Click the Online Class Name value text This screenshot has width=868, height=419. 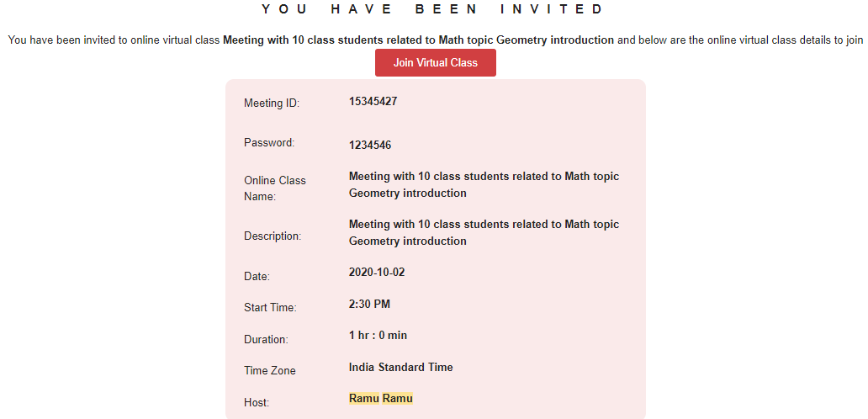[484, 185]
